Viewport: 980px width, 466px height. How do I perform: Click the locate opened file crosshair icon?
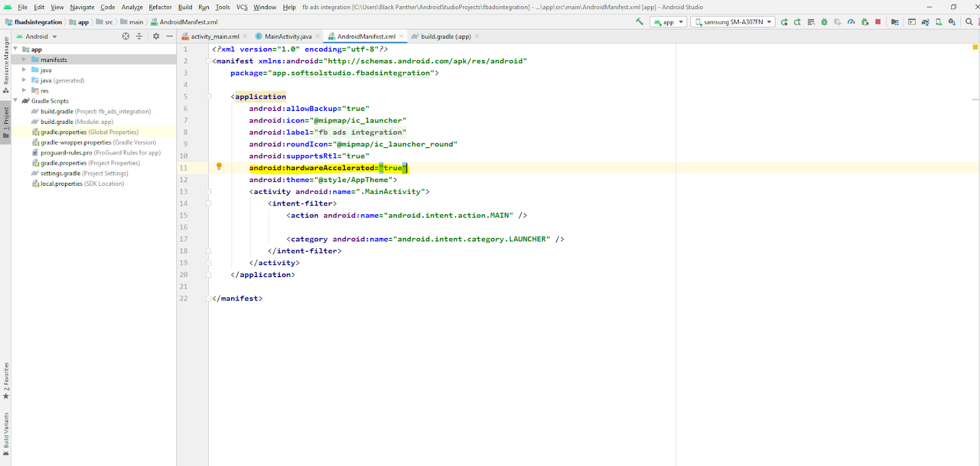tap(126, 36)
